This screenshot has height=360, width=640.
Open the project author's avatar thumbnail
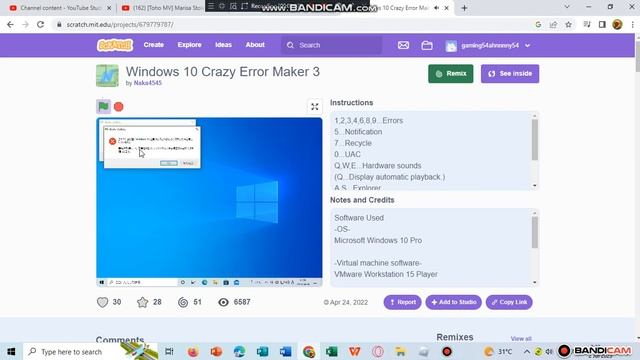click(107, 76)
